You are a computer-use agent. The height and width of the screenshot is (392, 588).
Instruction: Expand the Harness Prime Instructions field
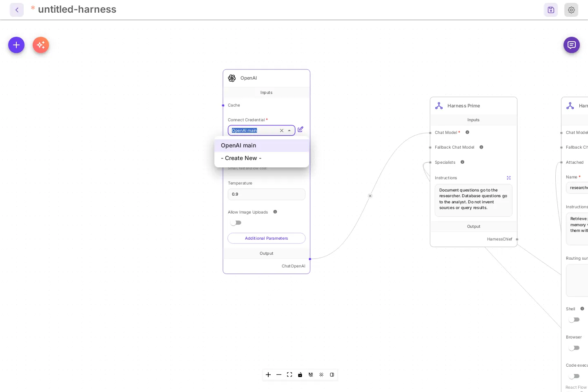(509, 178)
